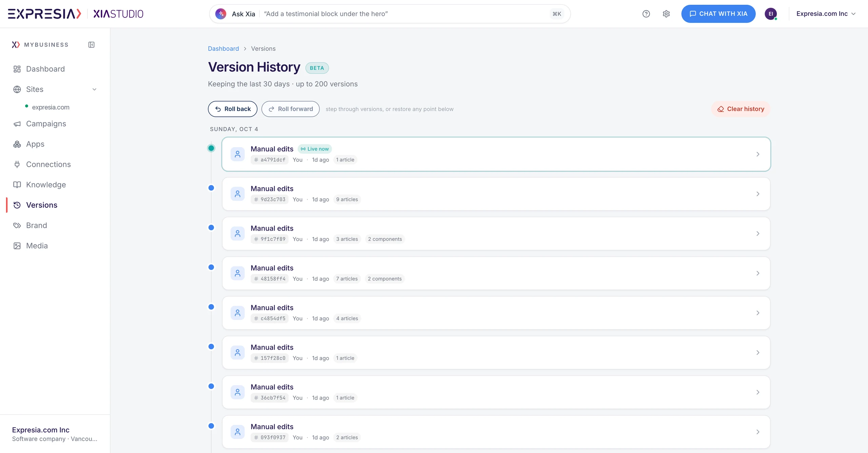The height and width of the screenshot is (453, 868).
Task: Expand version a4791dcf details chevron
Action: coord(758,154)
